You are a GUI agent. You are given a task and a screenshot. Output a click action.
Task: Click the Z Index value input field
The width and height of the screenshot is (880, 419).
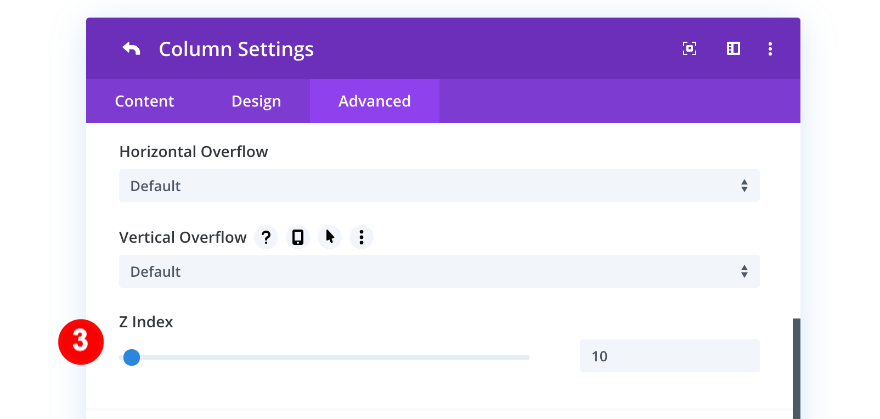(669, 356)
